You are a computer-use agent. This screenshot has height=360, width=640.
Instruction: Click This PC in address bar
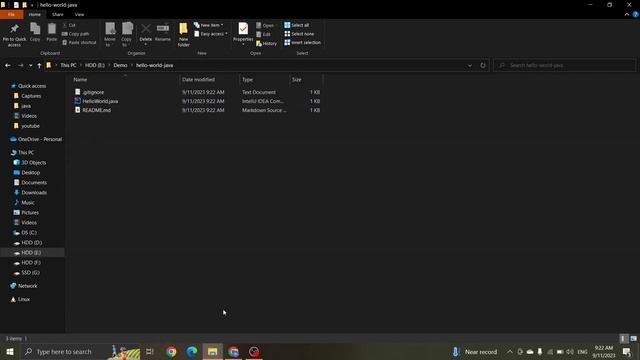click(68, 65)
